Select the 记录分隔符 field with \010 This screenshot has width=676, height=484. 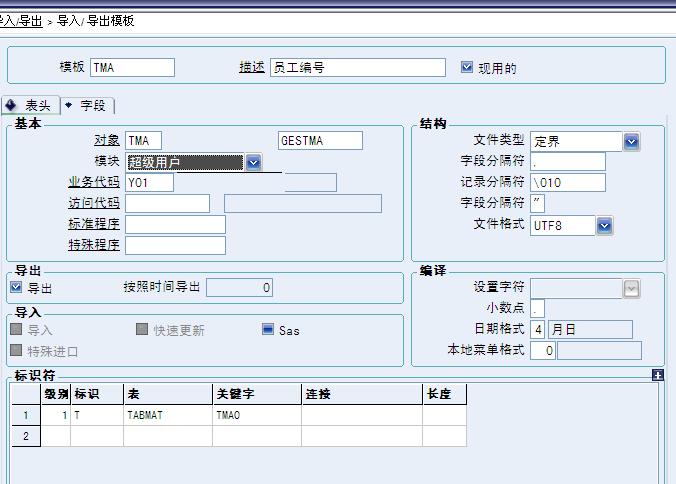[x=567, y=183]
